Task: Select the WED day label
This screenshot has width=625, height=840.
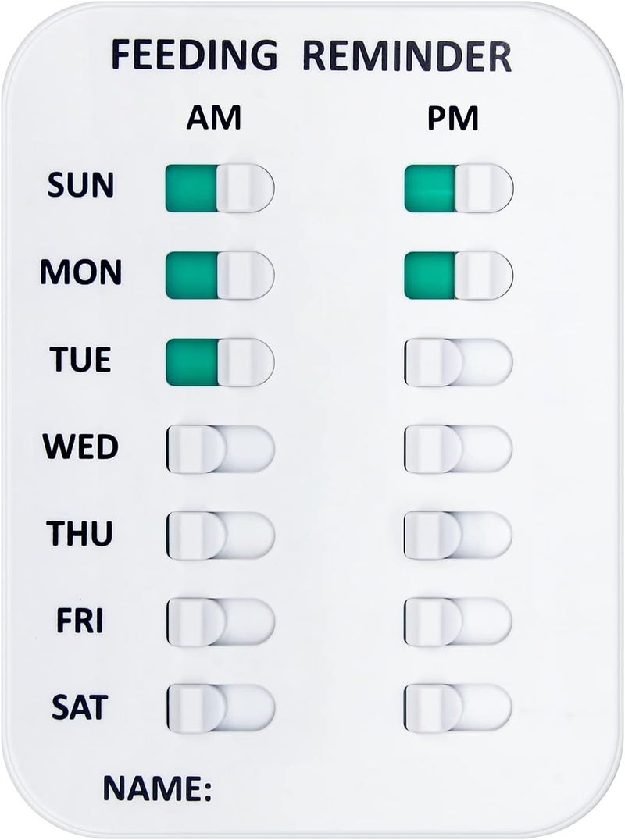Action: (x=80, y=447)
